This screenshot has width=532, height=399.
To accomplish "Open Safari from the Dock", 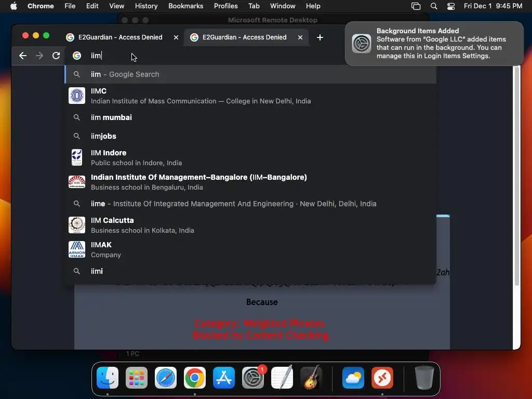I will click(x=166, y=378).
